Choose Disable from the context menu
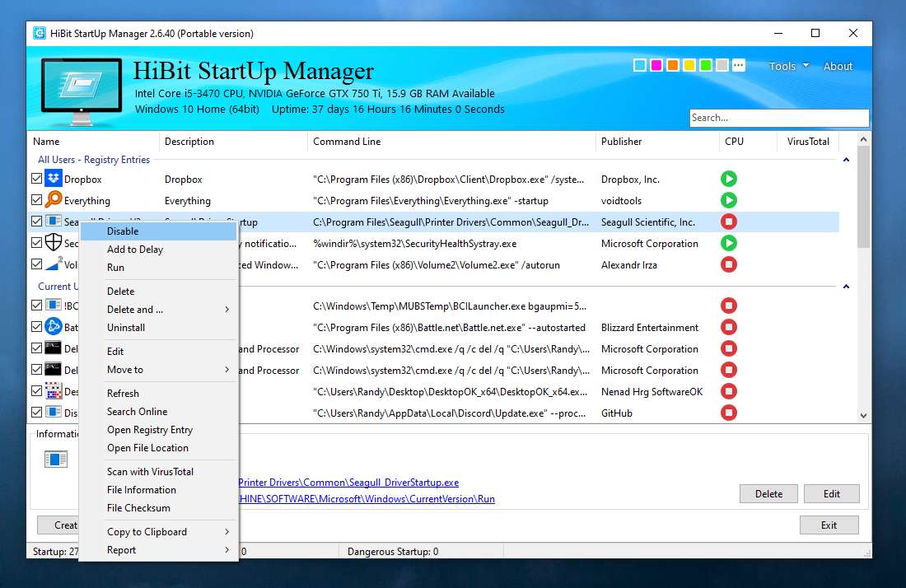This screenshot has width=906, height=588. 158,231
